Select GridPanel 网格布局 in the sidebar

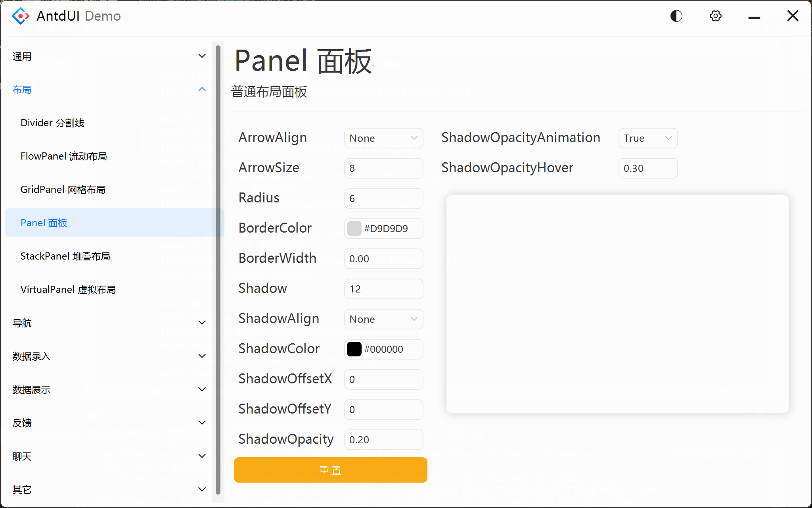point(62,189)
